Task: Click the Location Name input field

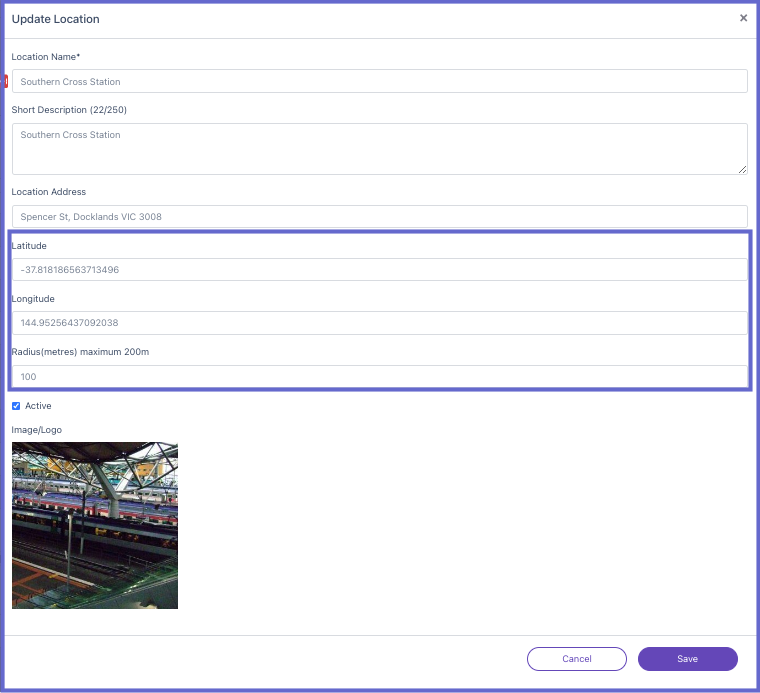Action: [380, 81]
